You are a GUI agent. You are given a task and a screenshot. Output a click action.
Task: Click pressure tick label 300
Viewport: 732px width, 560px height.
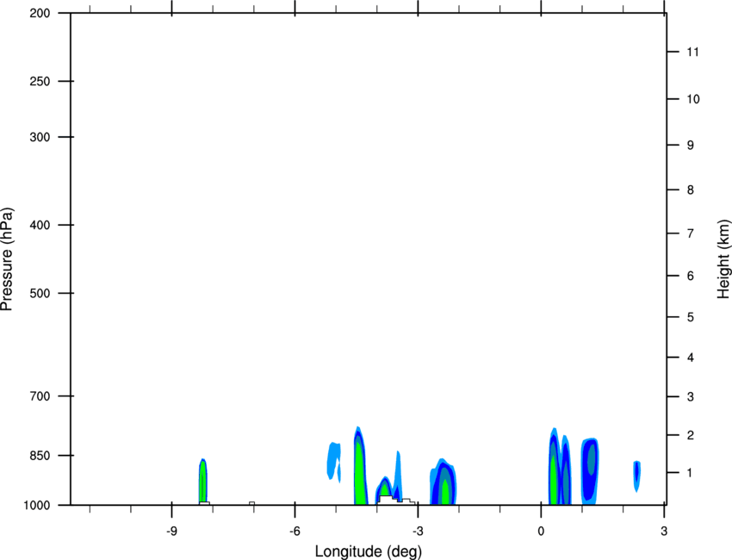point(40,137)
